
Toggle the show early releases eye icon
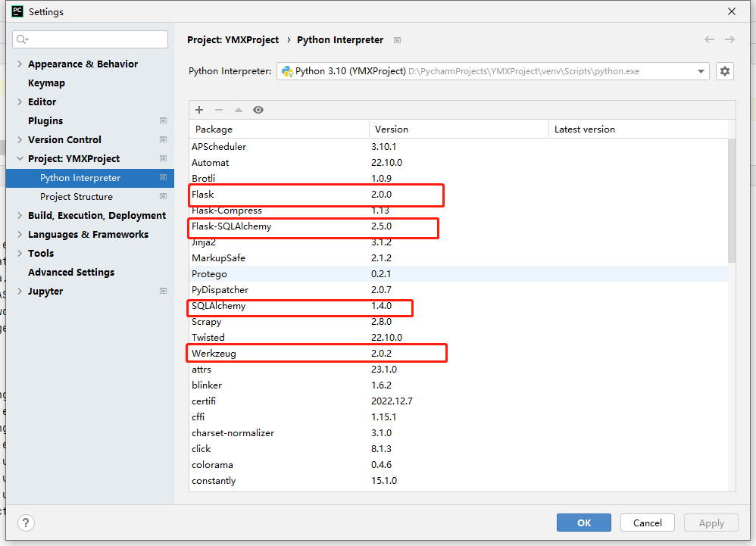coord(258,110)
